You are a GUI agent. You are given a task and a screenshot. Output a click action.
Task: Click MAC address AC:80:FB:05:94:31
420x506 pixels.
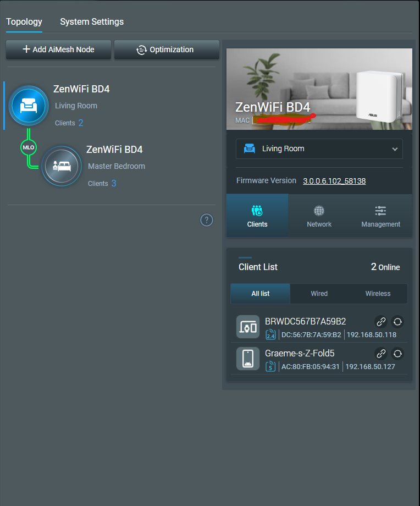(x=310, y=367)
